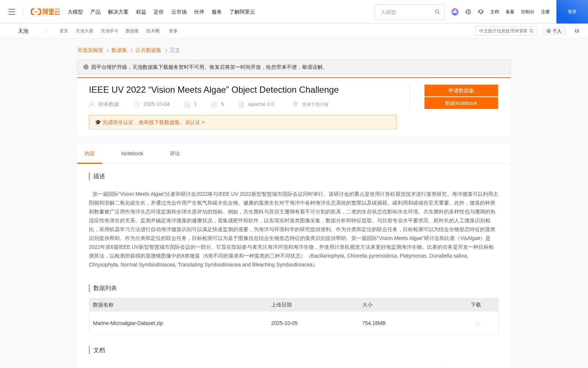Click the 754.16MB size cell
The image size is (588, 368).
pos(374,323)
